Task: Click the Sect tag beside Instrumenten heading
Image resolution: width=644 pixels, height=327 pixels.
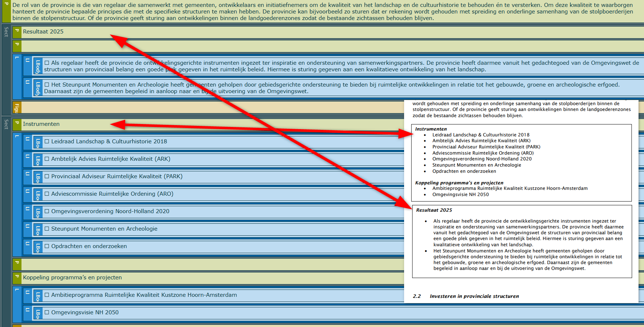Action: (x=6, y=124)
